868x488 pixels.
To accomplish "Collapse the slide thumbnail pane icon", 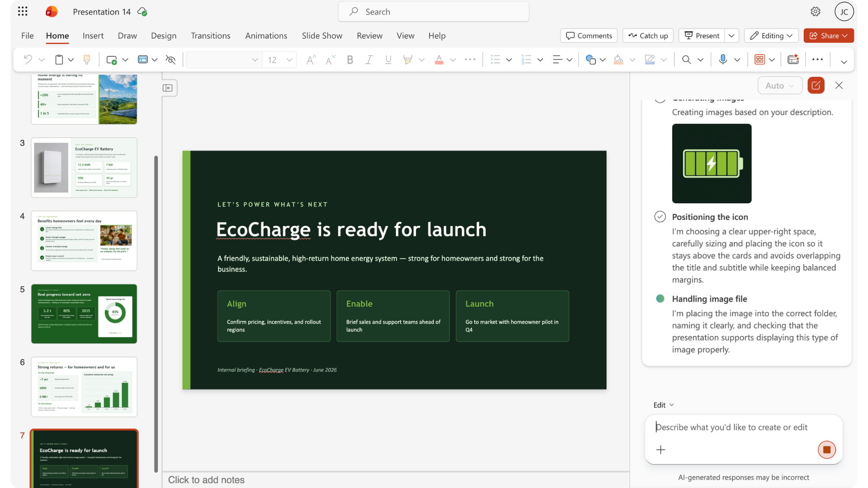I will pos(168,88).
